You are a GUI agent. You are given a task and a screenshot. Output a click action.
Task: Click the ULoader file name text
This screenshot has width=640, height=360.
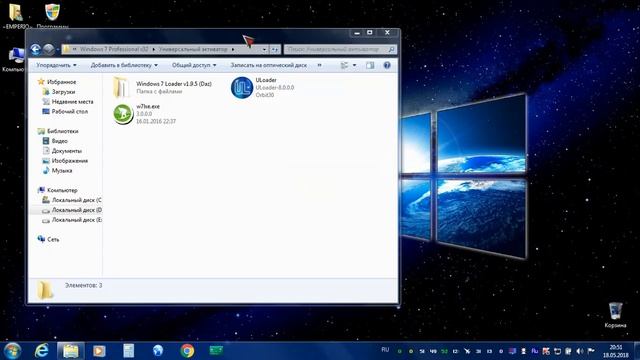click(x=266, y=80)
